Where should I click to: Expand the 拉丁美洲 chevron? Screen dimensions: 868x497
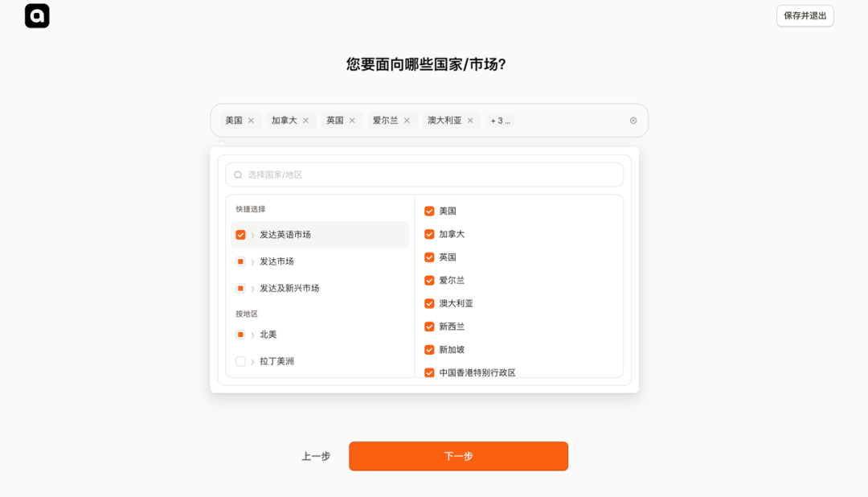[252, 361]
